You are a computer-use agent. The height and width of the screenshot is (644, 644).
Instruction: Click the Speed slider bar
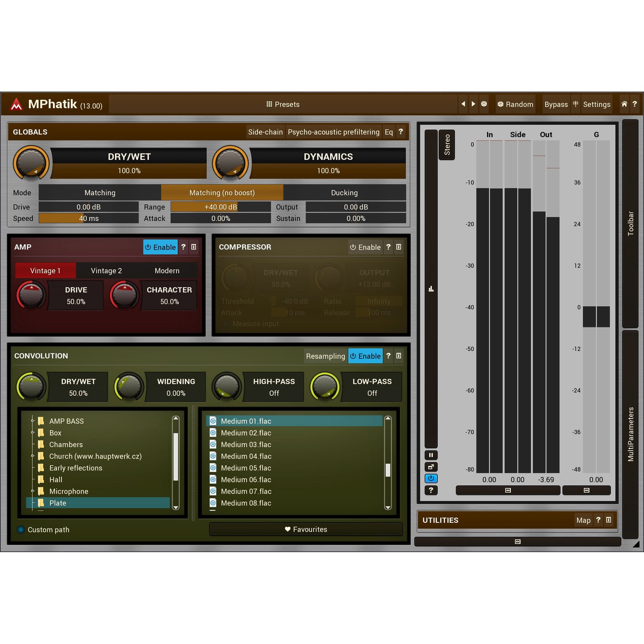coord(88,218)
